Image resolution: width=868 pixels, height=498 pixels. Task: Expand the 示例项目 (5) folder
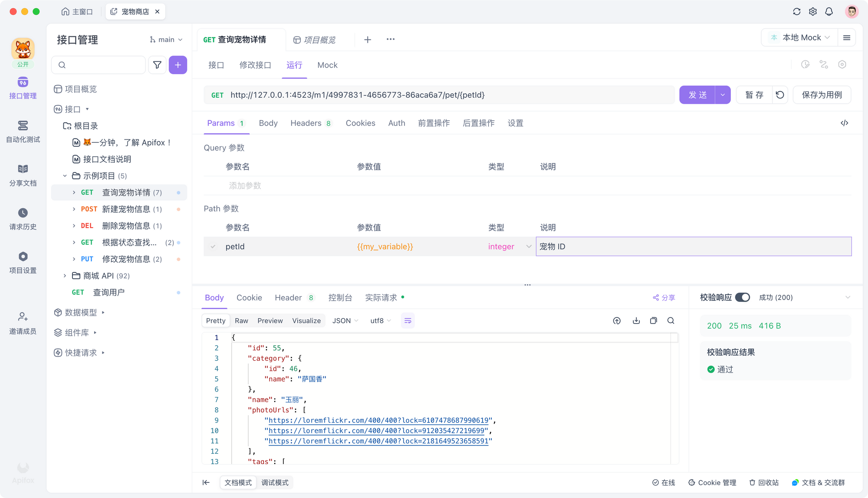(x=64, y=175)
